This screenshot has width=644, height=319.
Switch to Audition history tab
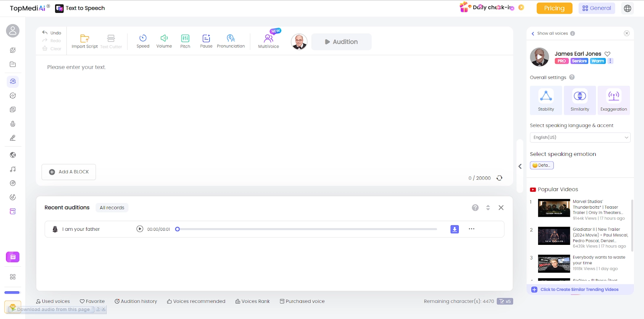click(x=136, y=301)
